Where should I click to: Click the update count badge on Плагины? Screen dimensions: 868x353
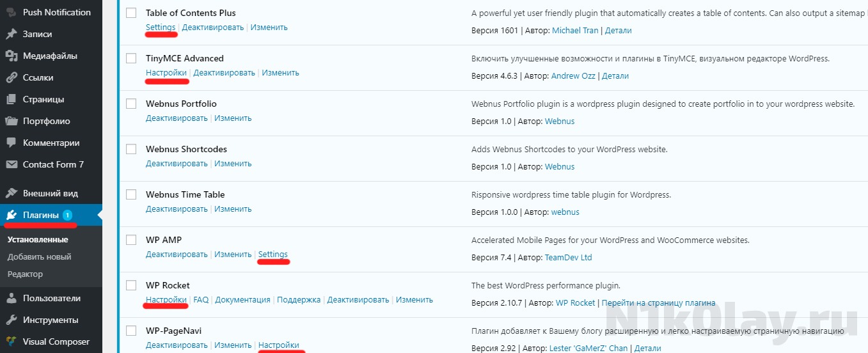coord(67,215)
